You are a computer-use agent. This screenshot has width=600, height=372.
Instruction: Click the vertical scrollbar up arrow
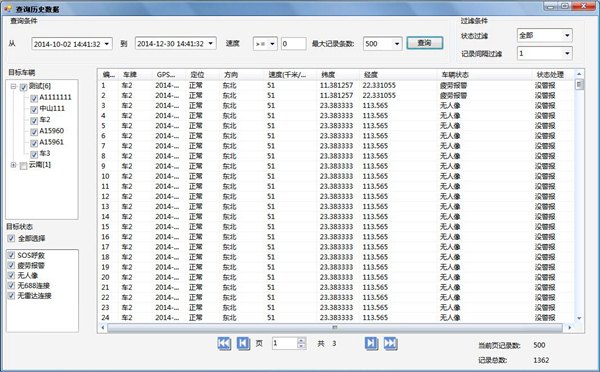(579, 74)
